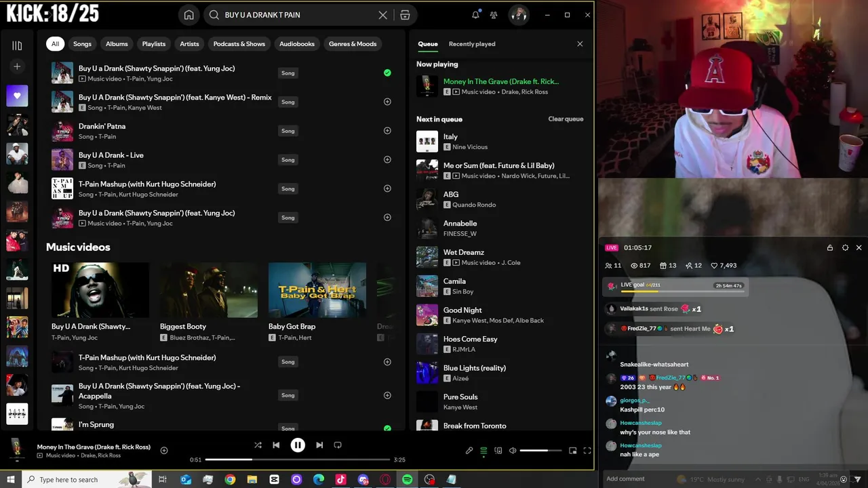Open the Browse icon beside search bar
Viewport: 868px width, 488px height.
405,15
